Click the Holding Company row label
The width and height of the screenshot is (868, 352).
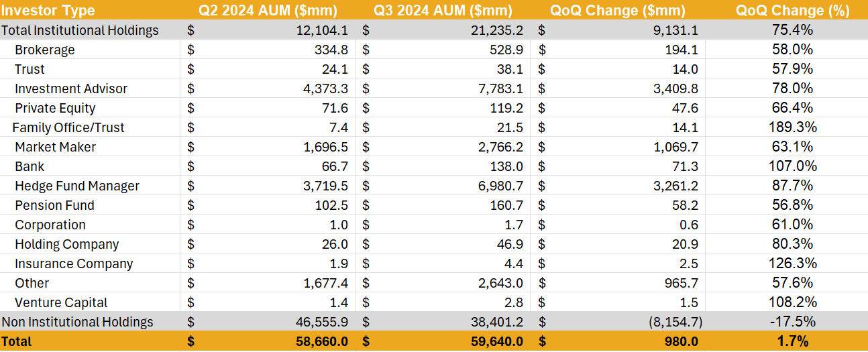(x=67, y=244)
